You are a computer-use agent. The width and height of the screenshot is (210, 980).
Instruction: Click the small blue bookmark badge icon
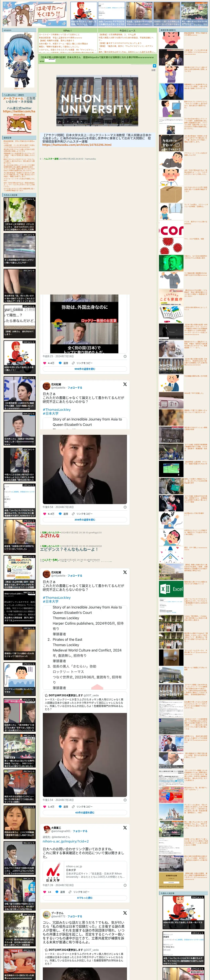pos(154,66)
